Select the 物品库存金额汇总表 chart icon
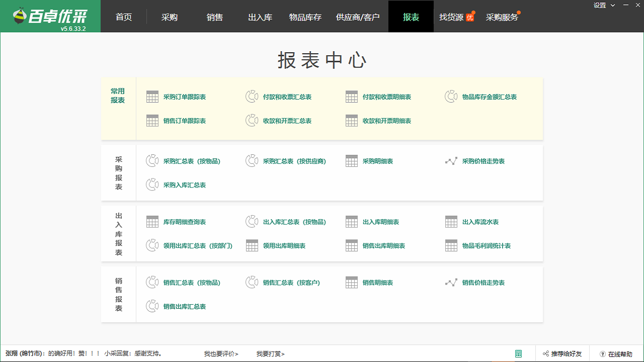644x362 pixels. (x=451, y=96)
